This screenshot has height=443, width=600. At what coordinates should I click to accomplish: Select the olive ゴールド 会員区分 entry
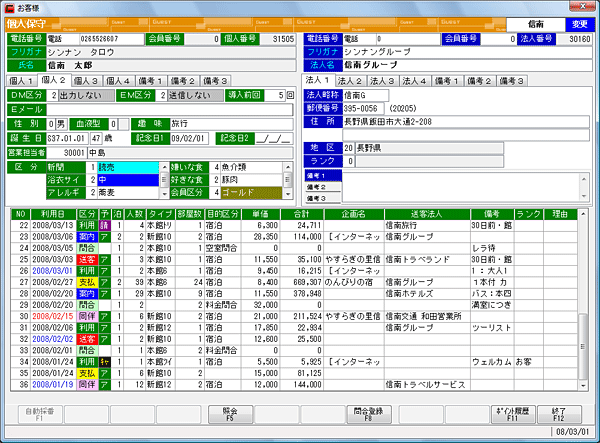point(251,192)
